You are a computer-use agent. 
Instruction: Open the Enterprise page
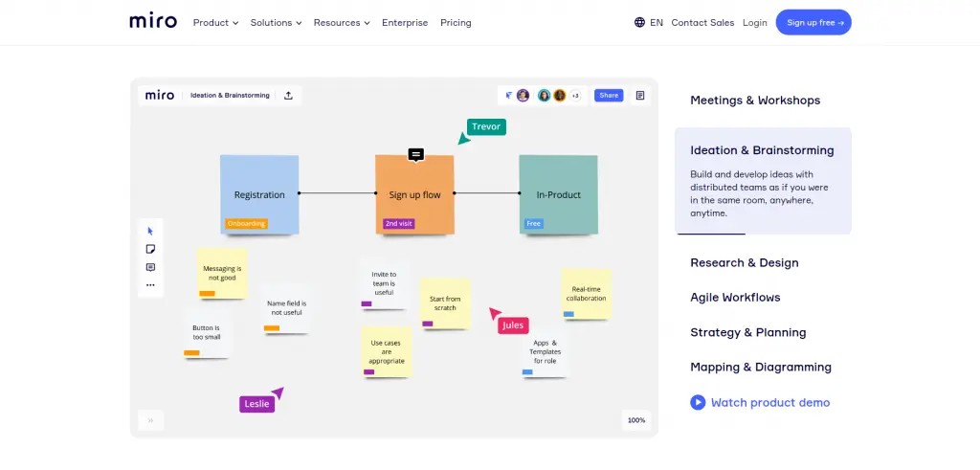pyautogui.click(x=405, y=23)
